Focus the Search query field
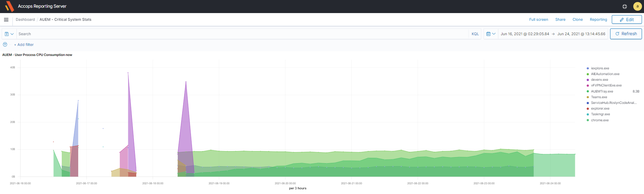This screenshot has height=194, width=644. pyautogui.click(x=242, y=34)
